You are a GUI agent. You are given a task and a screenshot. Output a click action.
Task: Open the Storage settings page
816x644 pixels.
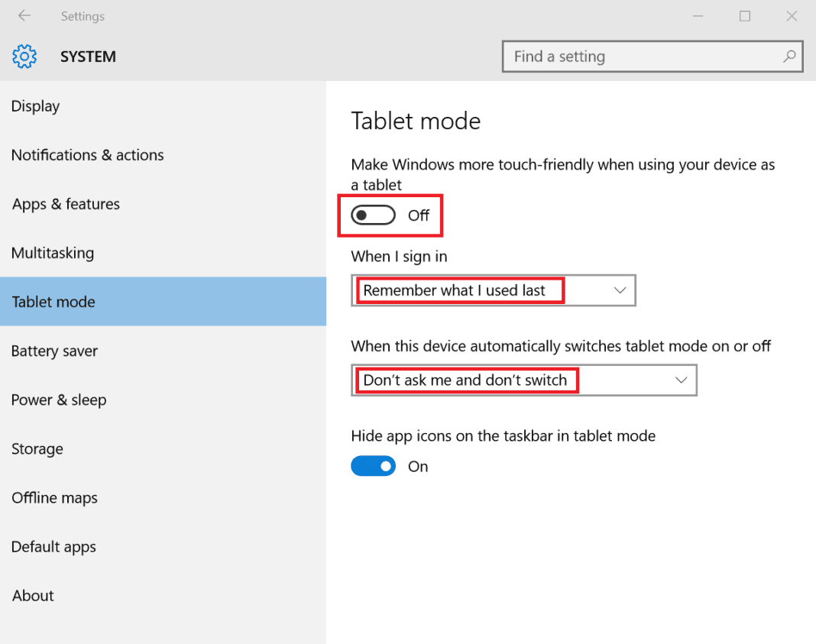[x=37, y=448]
